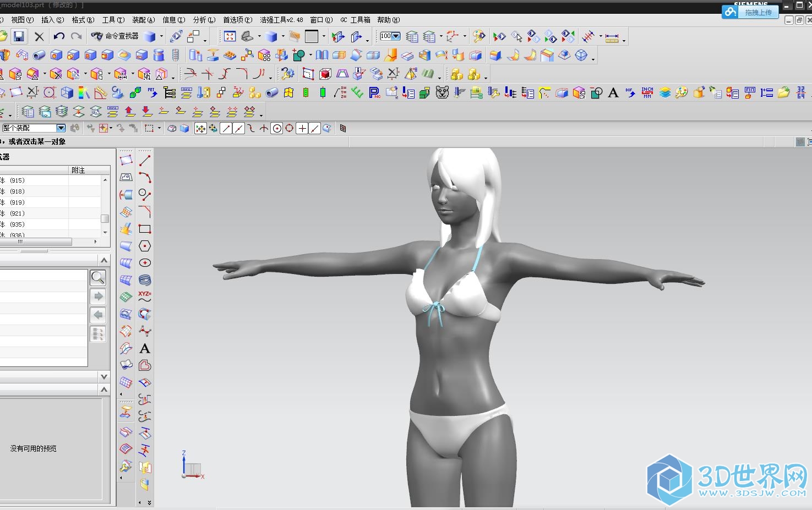This screenshot has width=812, height=510.
Task: Open the 插入(S) menu
Action: point(52,20)
